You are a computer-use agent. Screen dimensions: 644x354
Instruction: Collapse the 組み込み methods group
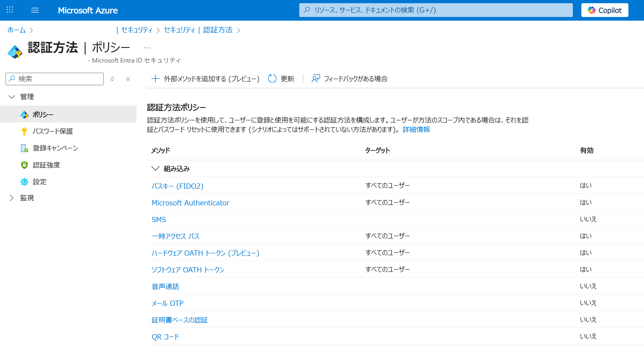click(x=155, y=169)
